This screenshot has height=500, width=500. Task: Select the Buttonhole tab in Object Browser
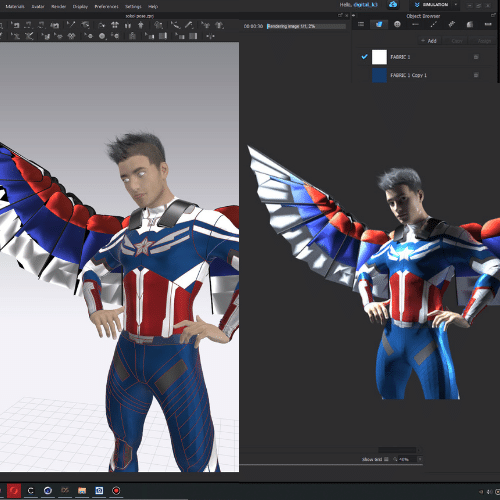(415, 24)
